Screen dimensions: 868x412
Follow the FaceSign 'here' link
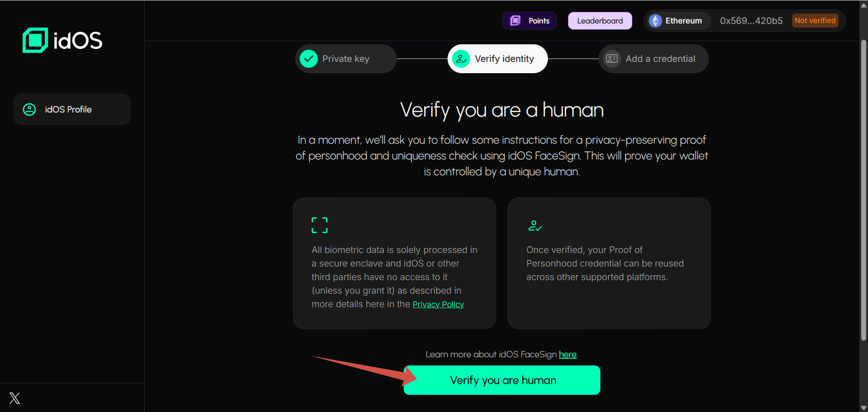click(567, 355)
